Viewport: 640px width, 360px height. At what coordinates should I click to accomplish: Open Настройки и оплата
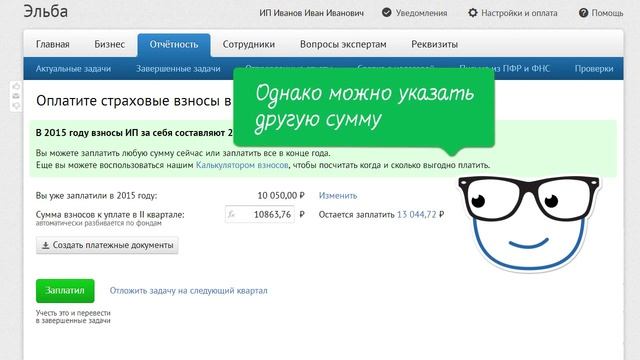[519, 13]
